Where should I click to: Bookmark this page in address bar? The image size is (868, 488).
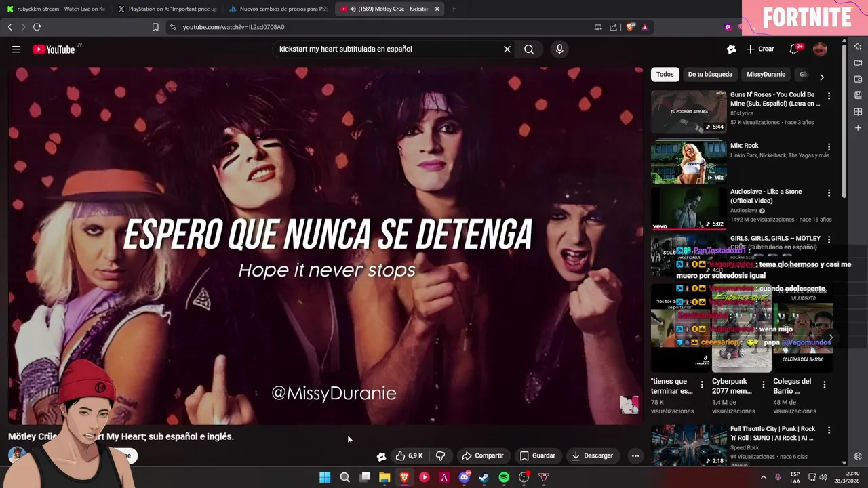(x=155, y=27)
